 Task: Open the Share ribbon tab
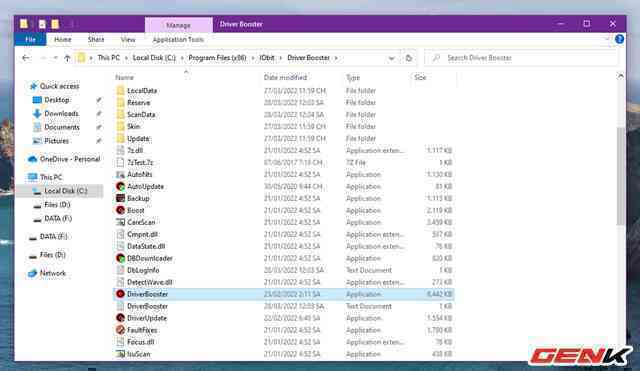96,39
